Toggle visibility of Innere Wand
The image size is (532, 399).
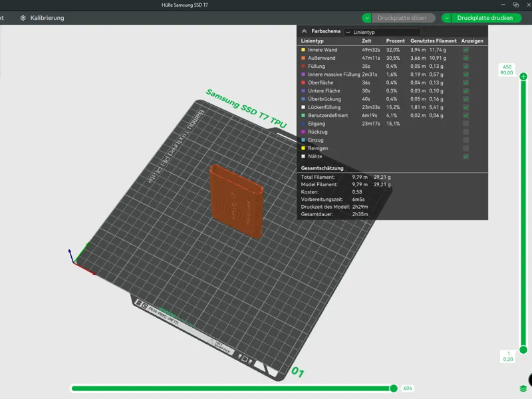pyautogui.click(x=466, y=50)
